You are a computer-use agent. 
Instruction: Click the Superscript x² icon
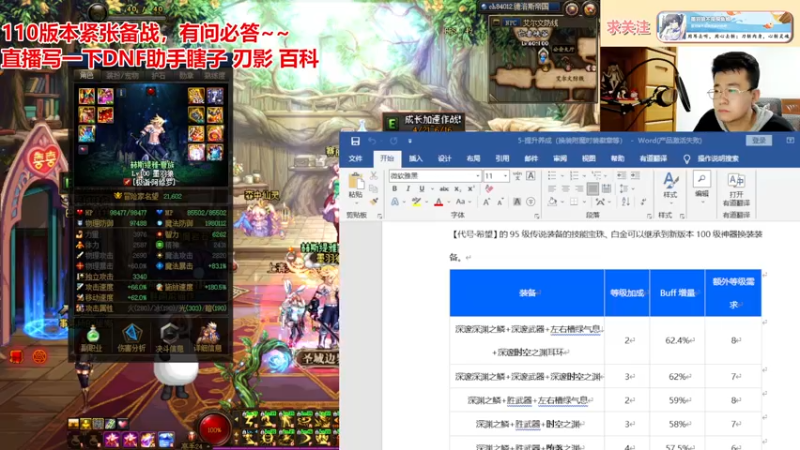(x=471, y=189)
